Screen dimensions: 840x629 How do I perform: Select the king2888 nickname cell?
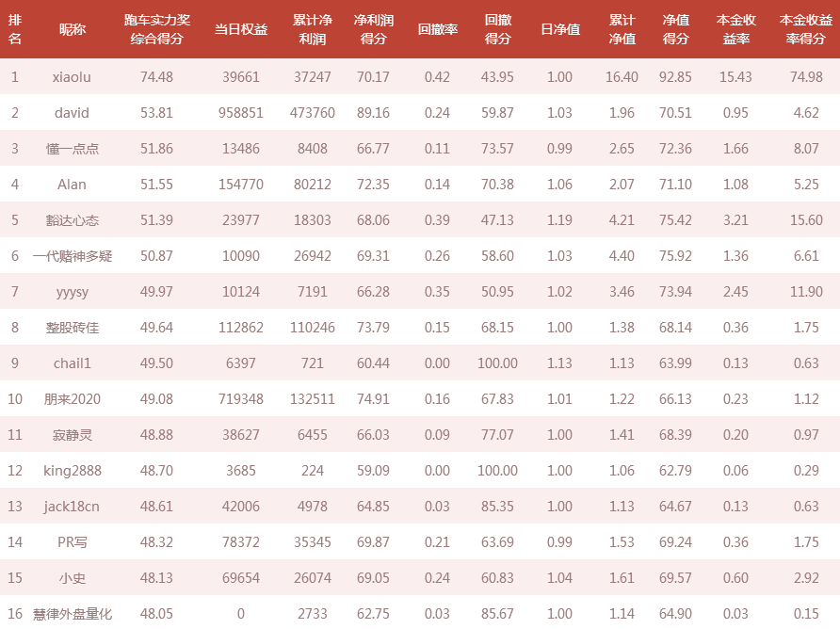72,471
